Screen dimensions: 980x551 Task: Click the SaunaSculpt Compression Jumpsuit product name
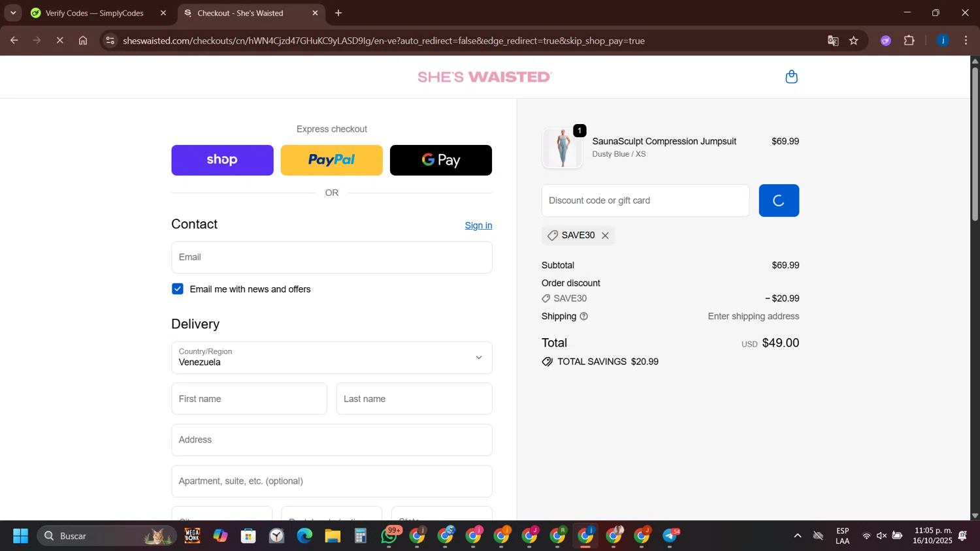(x=664, y=141)
